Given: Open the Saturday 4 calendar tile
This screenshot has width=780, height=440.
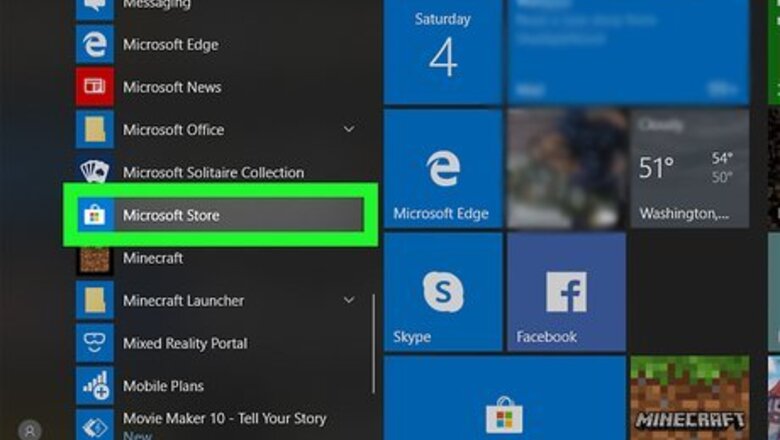Looking at the screenshot, I should point(443,52).
